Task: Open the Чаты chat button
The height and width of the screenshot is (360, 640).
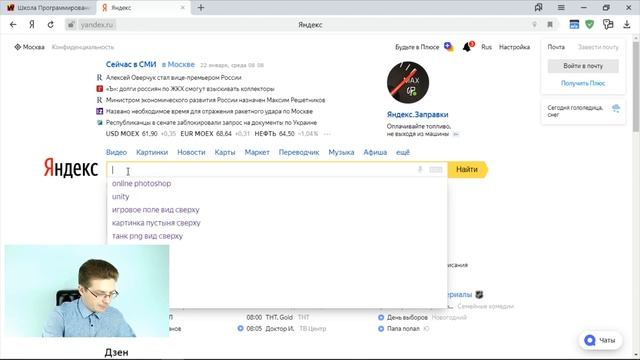Action: pos(600,340)
